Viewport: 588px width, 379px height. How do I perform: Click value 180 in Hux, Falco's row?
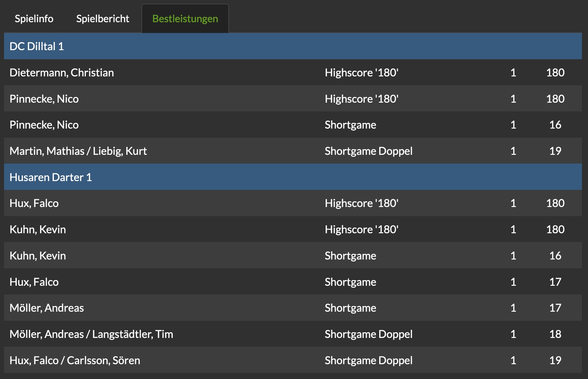[555, 203]
